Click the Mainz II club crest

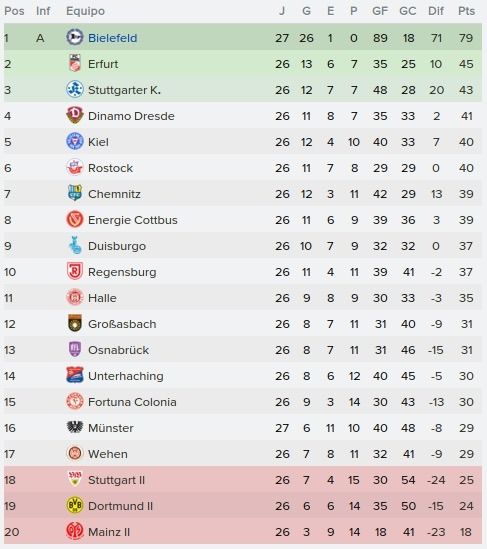pos(75,531)
